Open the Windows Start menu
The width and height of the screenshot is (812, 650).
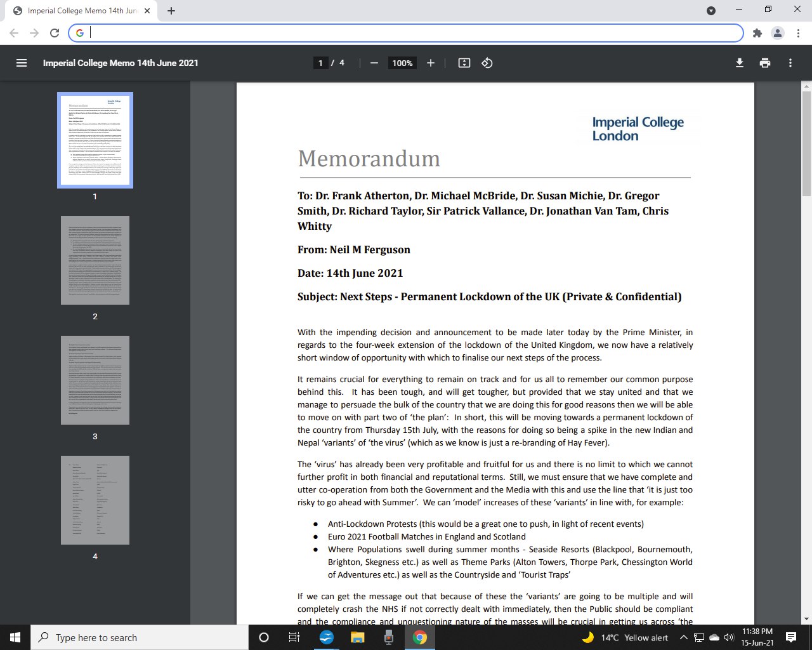tap(15, 637)
